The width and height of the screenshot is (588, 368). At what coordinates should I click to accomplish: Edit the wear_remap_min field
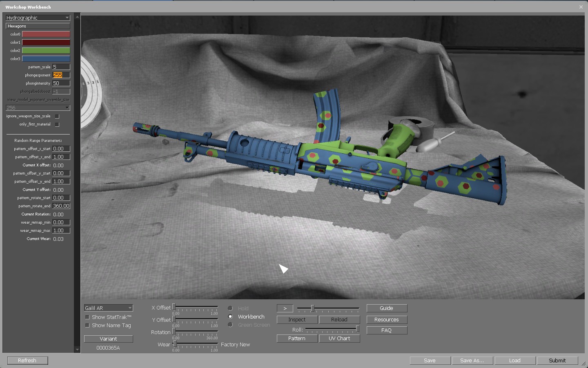click(x=61, y=222)
